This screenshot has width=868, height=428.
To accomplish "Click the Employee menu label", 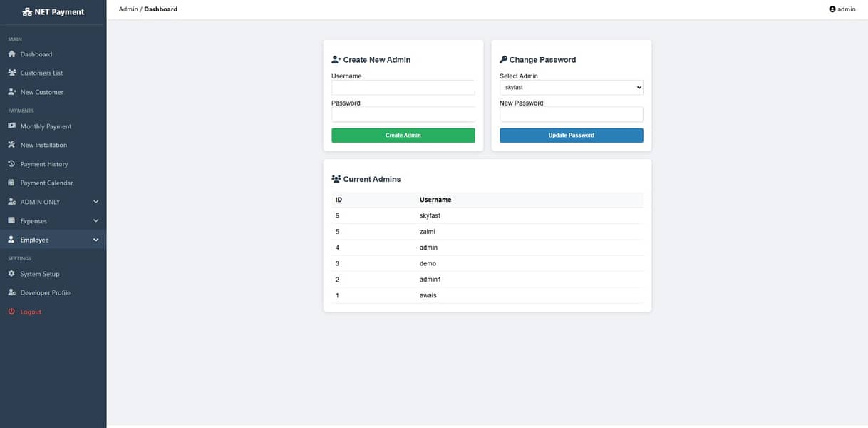I will click(34, 240).
